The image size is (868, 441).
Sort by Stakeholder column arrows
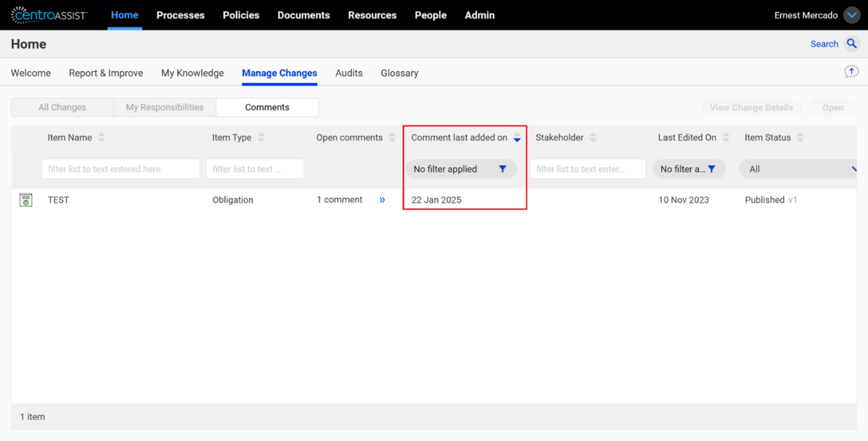(593, 137)
